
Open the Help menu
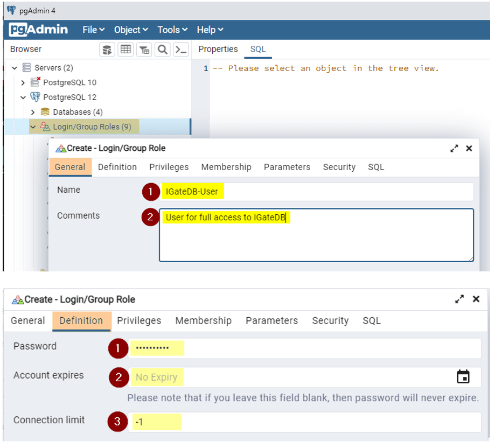point(210,30)
